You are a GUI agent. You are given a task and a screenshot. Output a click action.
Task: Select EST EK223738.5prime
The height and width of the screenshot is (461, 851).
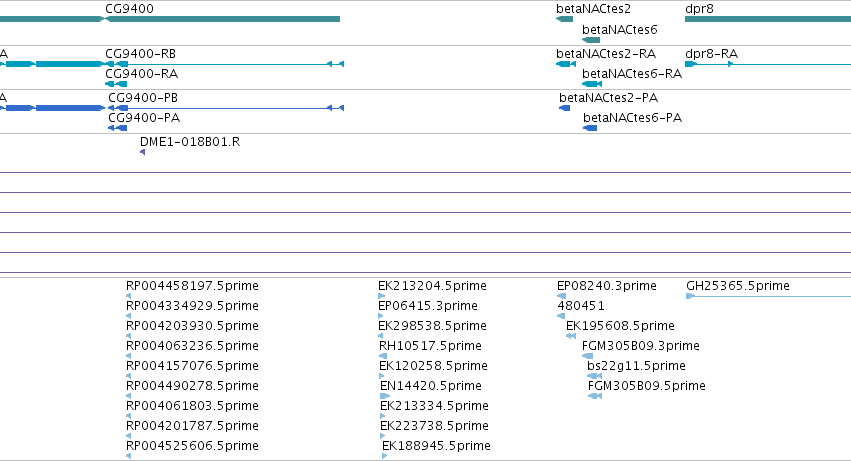434,426
